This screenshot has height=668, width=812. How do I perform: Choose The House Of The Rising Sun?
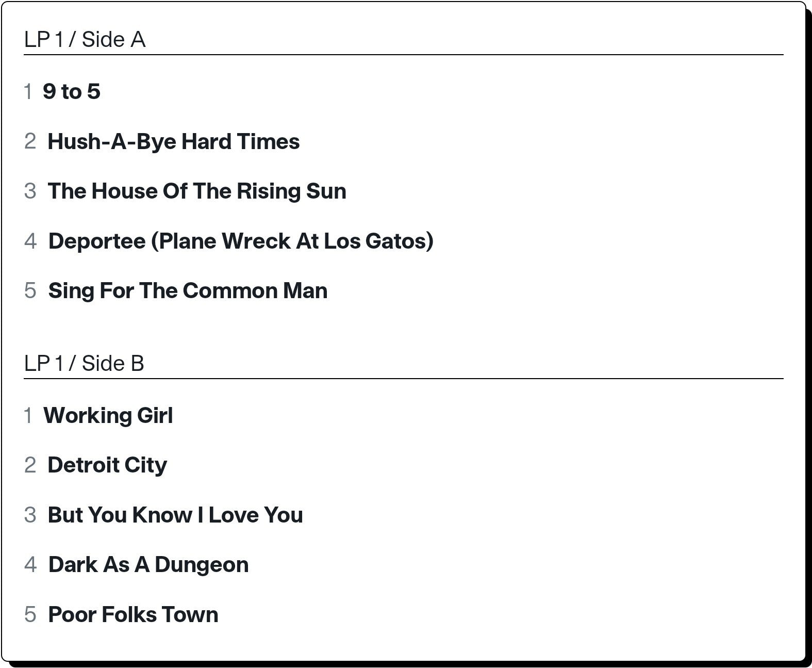click(x=197, y=191)
